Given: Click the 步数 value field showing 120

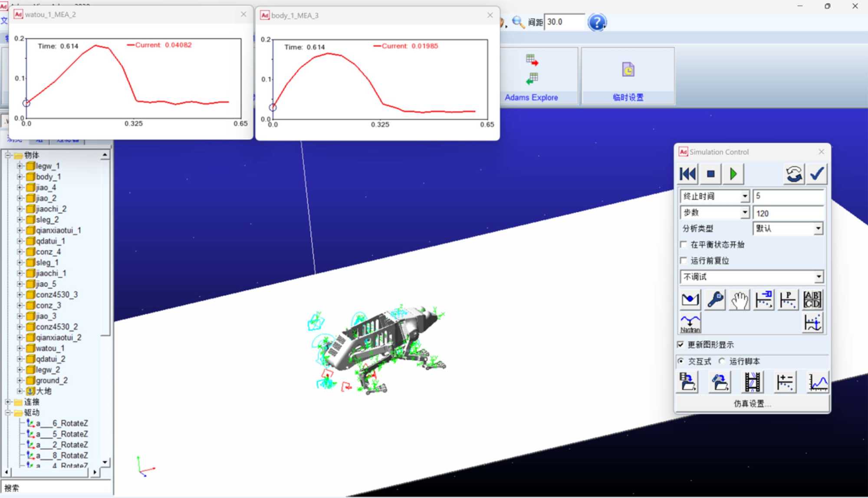Looking at the screenshot, I should pos(788,213).
